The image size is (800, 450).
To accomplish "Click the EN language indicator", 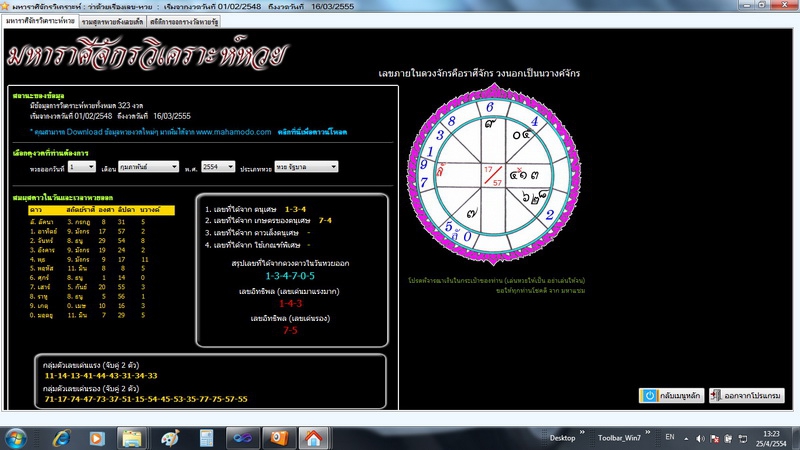I will (670, 437).
